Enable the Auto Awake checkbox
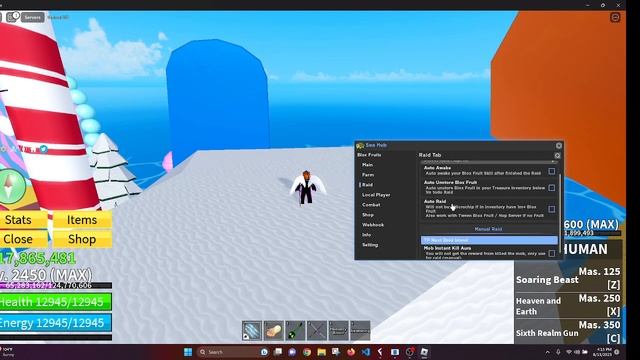The width and height of the screenshot is (640, 360). pyautogui.click(x=551, y=171)
